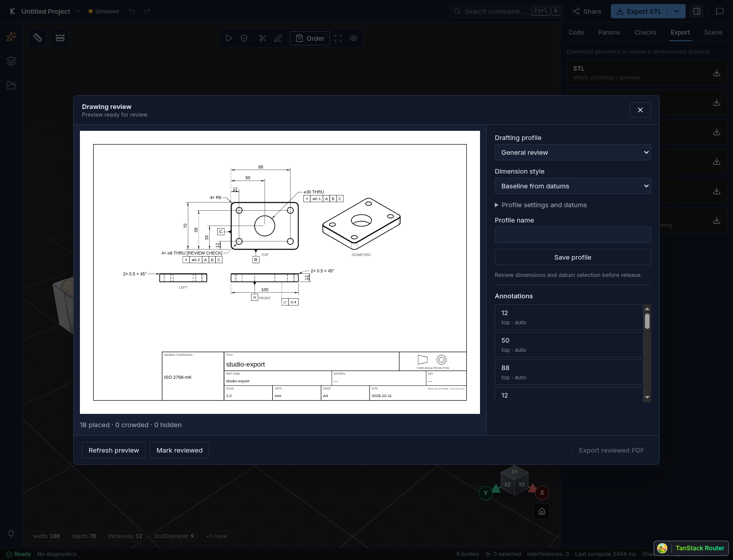
Task: Switch to the Checks tab
Action: click(645, 33)
